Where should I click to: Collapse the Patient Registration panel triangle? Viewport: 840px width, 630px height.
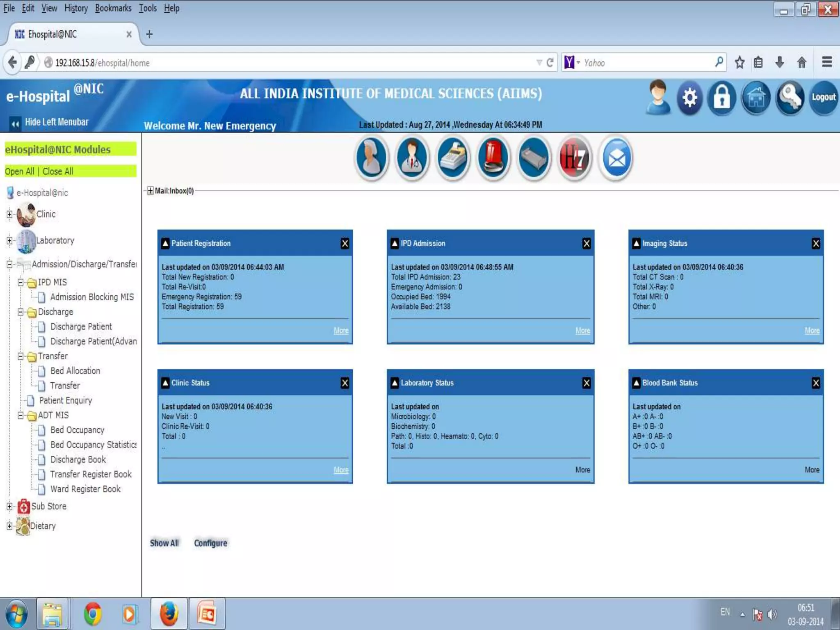pyautogui.click(x=165, y=244)
